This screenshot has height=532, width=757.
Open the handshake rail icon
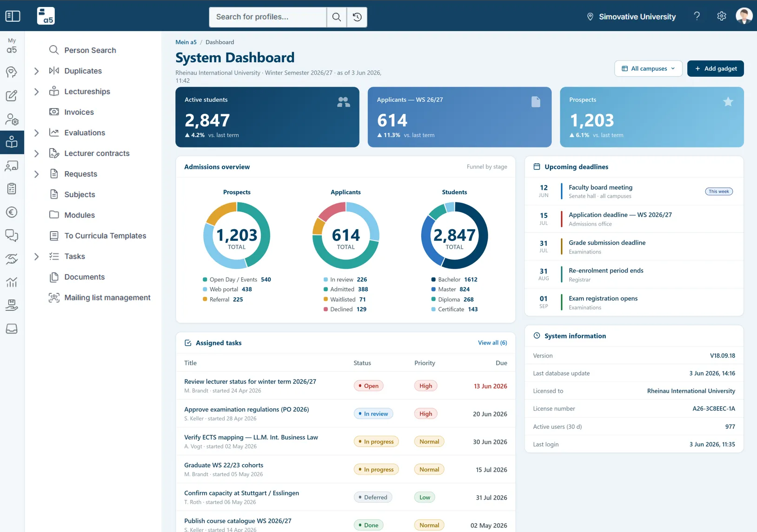(12, 259)
